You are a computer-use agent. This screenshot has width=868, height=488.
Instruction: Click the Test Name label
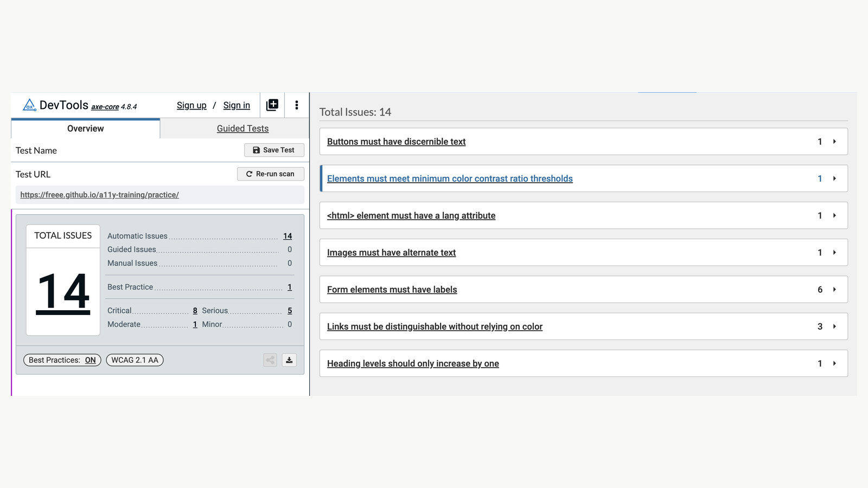point(36,151)
